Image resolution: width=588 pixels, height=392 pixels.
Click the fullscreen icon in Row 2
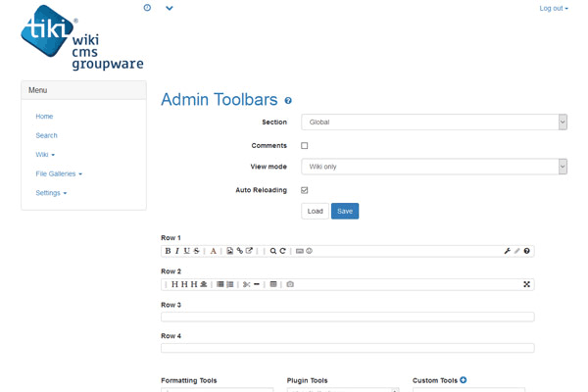point(526,284)
